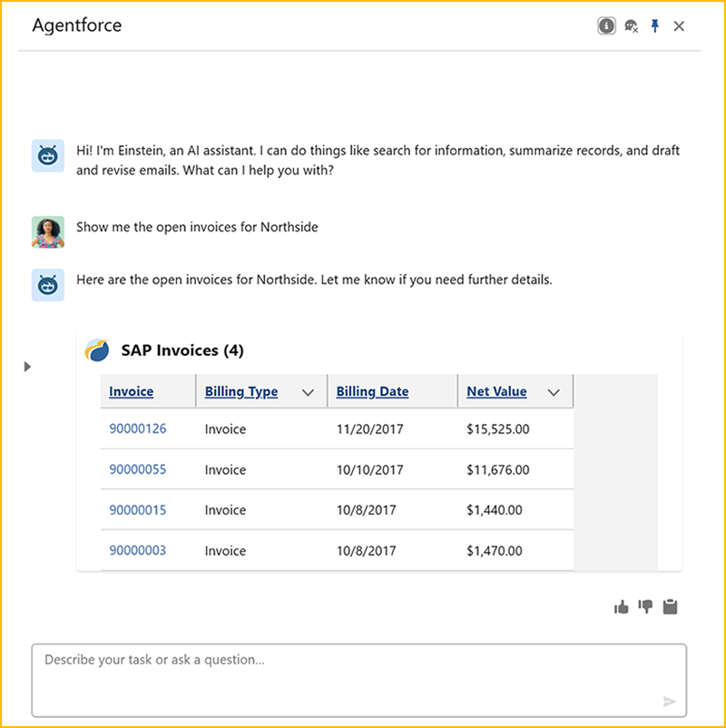Open invoice 90000003
The height and width of the screenshot is (728, 726).
pos(138,550)
